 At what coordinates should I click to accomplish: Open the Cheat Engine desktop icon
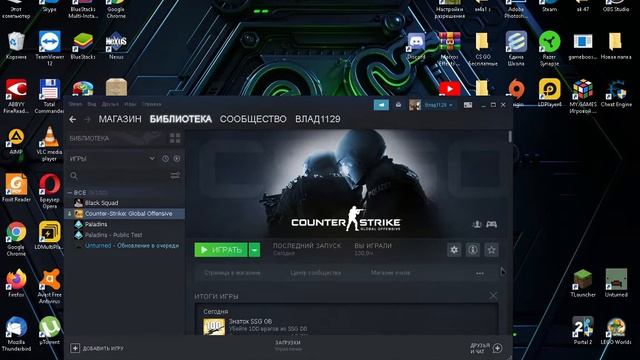pyautogui.click(x=616, y=93)
